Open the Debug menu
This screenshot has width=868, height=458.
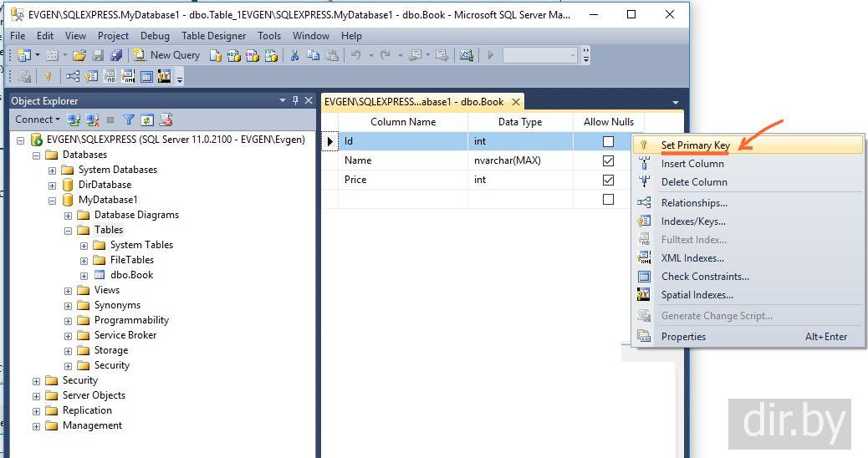pyautogui.click(x=155, y=36)
